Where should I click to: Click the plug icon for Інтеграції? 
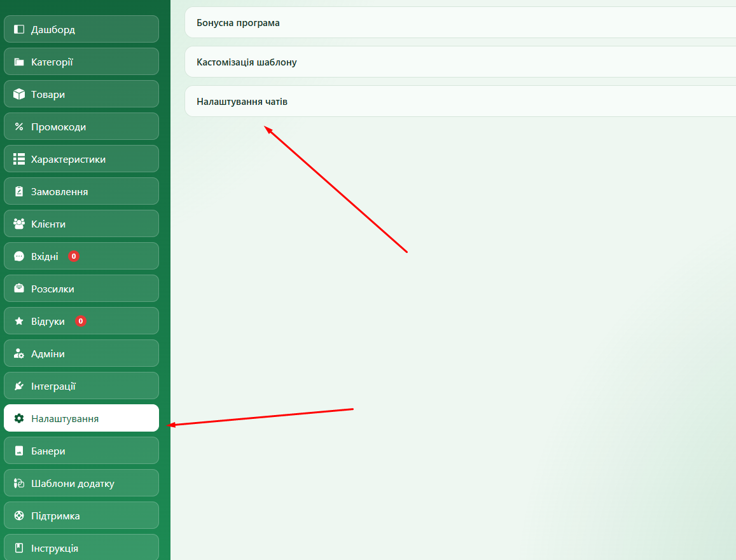(x=19, y=386)
